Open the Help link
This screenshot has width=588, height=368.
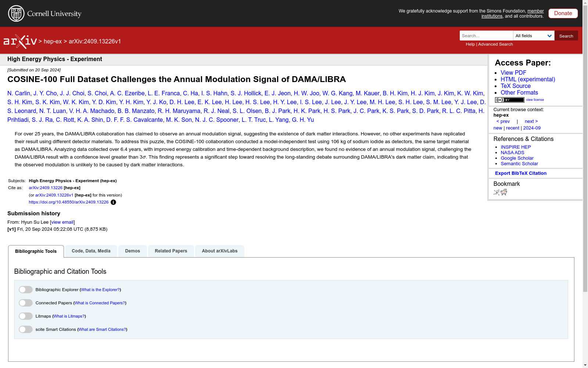(x=470, y=44)
